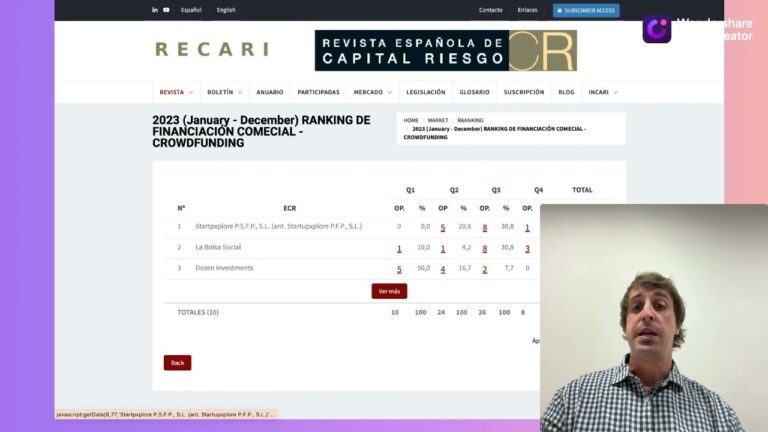This screenshot has width=768, height=432.
Task: Open Dozen Investments Q2 operations link 4
Action: click(443, 269)
